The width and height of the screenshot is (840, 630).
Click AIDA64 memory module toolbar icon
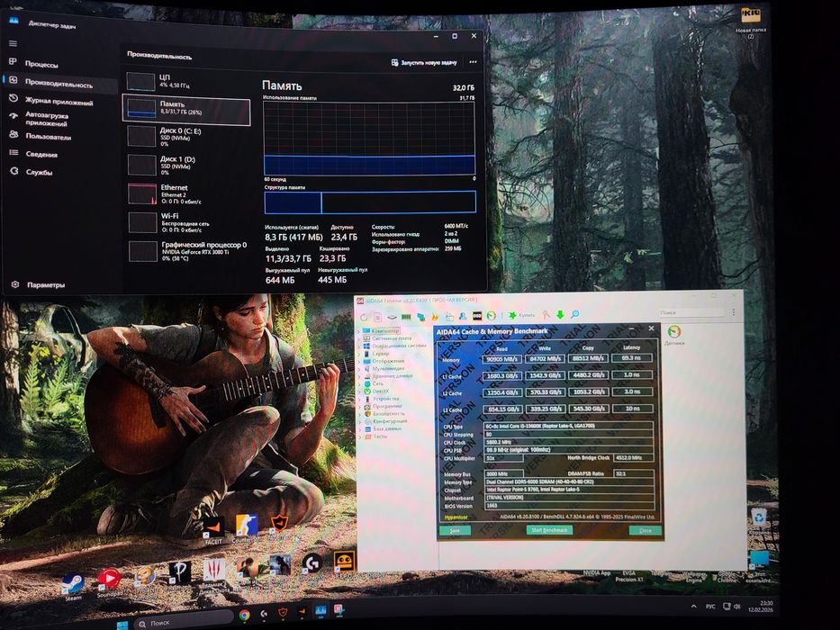(406, 317)
